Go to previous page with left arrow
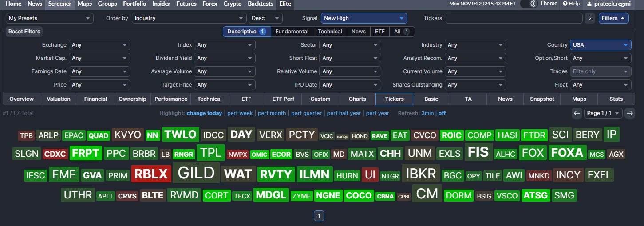The image size is (644, 226). coord(577,113)
